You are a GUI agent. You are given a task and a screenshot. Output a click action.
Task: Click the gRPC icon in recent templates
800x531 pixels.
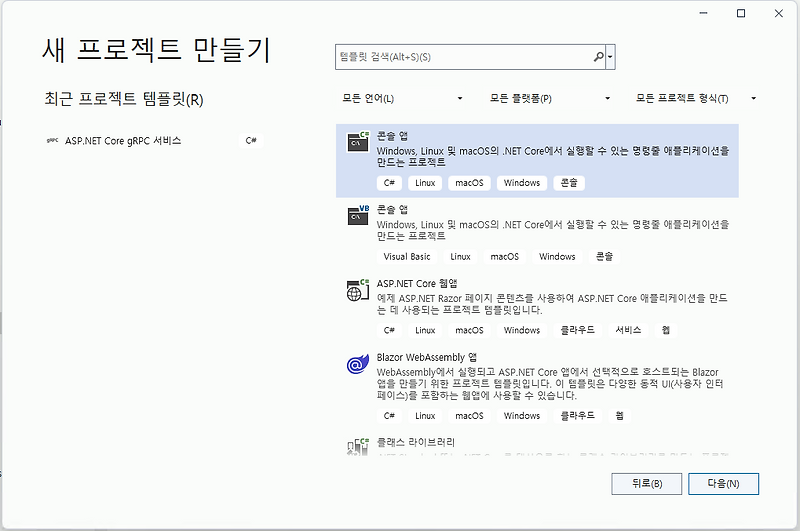pos(52,140)
